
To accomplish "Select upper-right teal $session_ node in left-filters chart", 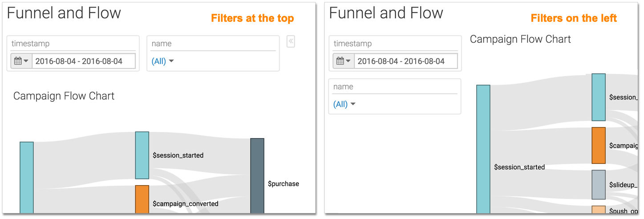I will coord(599,97).
